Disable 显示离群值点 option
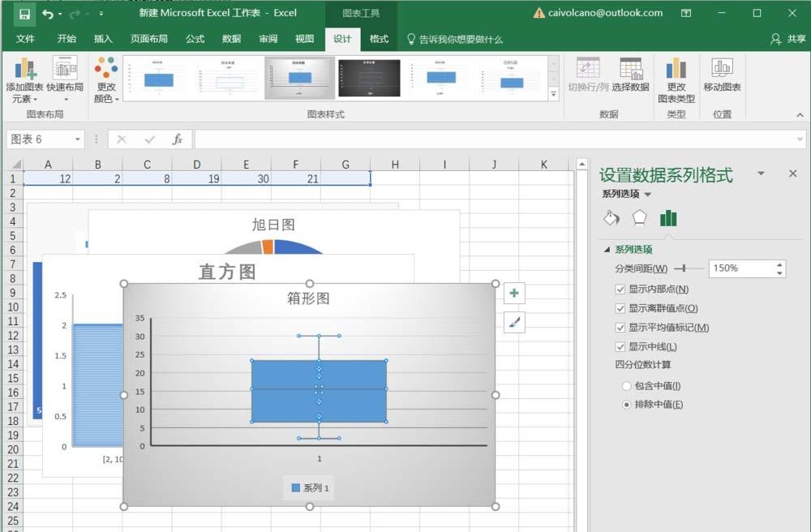This screenshot has height=532, width=811. click(620, 308)
